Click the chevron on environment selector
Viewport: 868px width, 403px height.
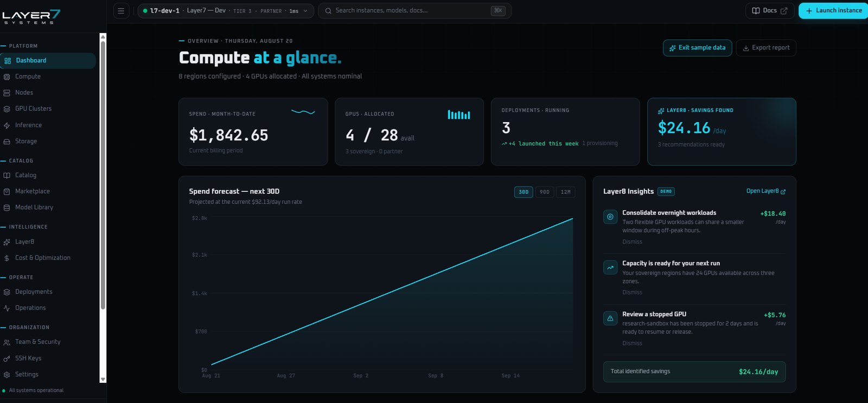coord(305,11)
